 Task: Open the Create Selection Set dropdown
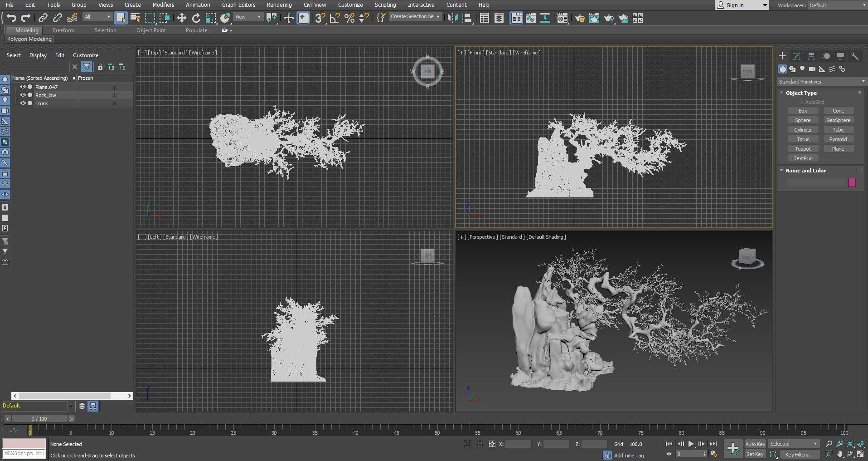pyautogui.click(x=415, y=17)
